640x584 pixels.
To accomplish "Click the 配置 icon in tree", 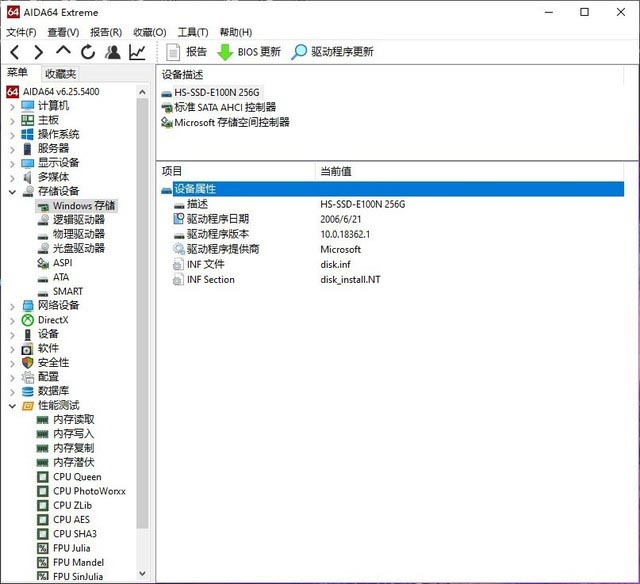I will pyautogui.click(x=27, y=377).
